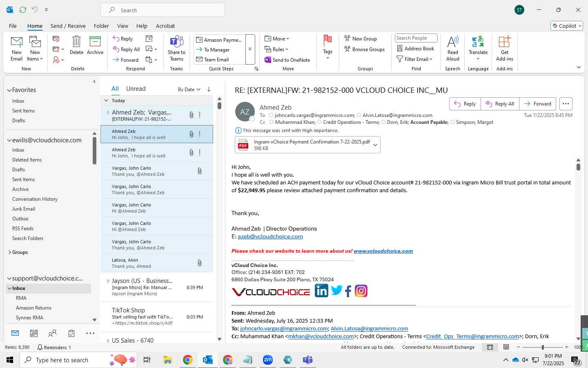The height and width of the screenshot is (368, 588).
Task: Collapse the Favorites section
Action: pos(9,90)
